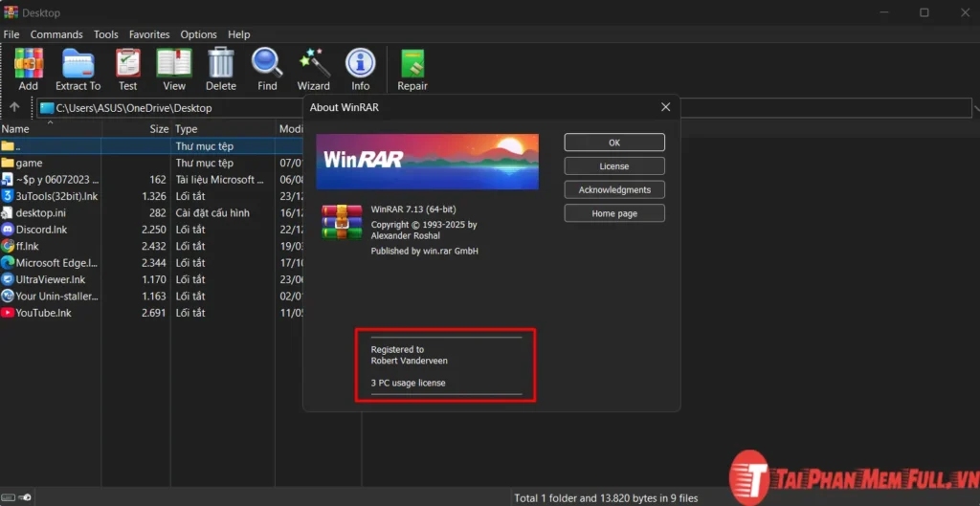Image resolution: width=980 pixels, height=506 pixels.
Task: Select the desktop.ini file icon
Action: tap(8, 212)
